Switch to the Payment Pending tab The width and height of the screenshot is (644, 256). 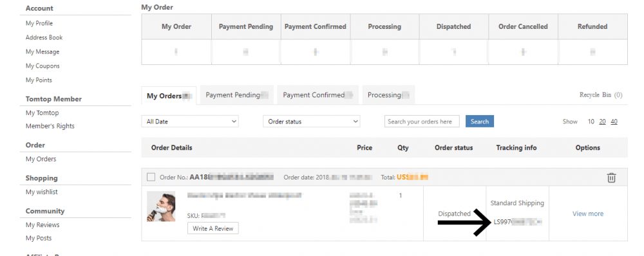coord(236,95)
